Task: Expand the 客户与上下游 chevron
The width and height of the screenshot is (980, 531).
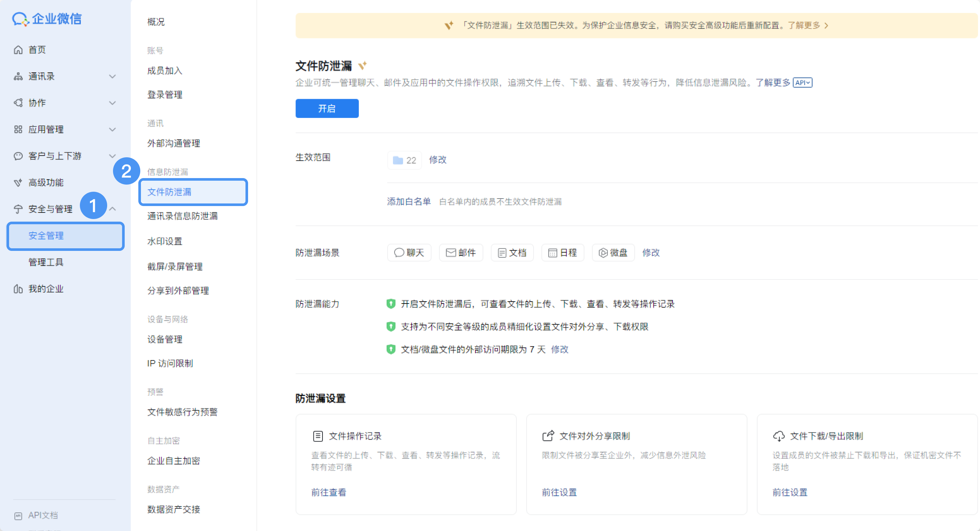Action: (112, 156)
